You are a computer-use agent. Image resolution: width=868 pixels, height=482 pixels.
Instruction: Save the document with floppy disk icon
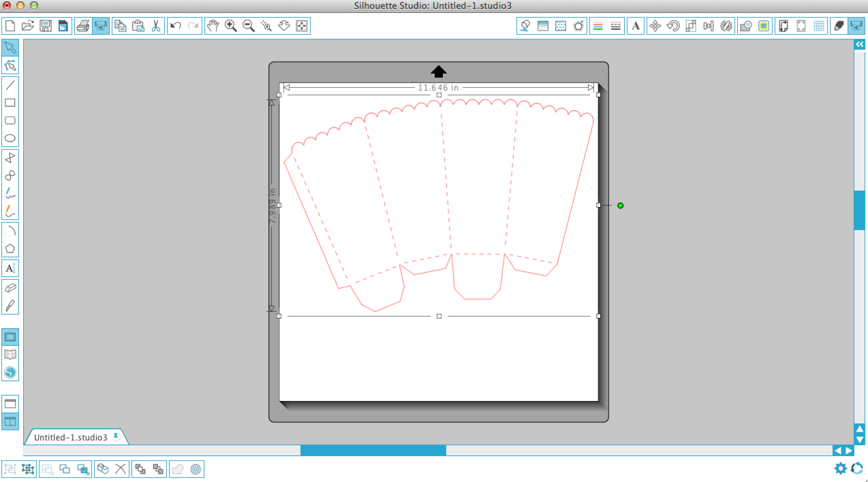point(46,26)
